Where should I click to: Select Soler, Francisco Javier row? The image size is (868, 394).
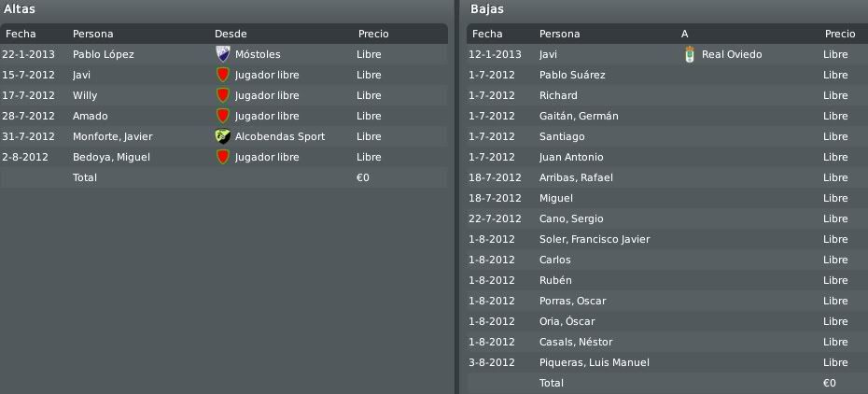(665, 239)
